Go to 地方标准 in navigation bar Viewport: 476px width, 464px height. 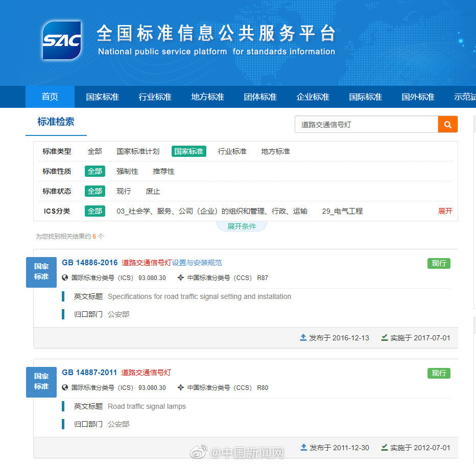(x=208, y=97)
